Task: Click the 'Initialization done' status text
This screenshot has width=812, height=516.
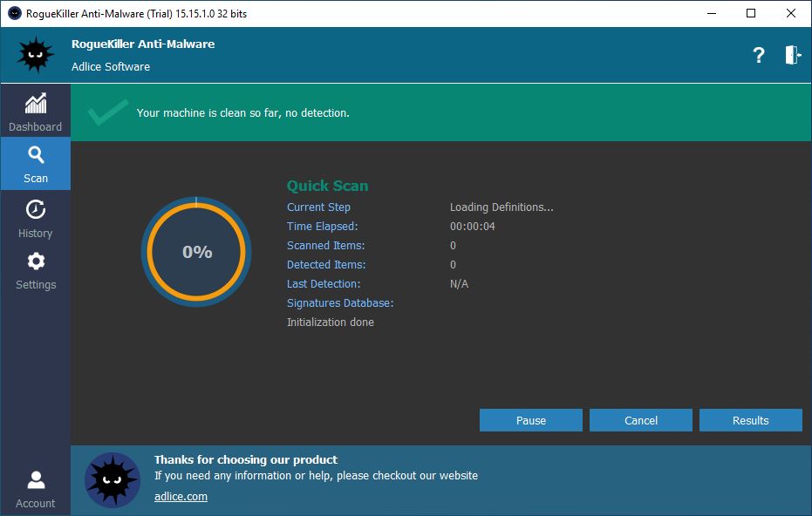Action: (331, 322)
